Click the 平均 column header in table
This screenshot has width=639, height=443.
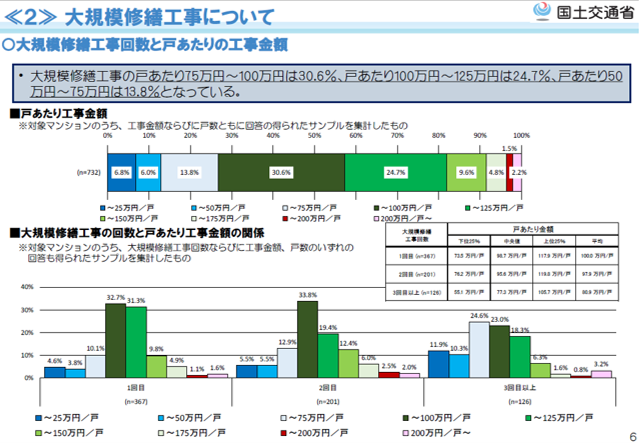coord(594,241)
